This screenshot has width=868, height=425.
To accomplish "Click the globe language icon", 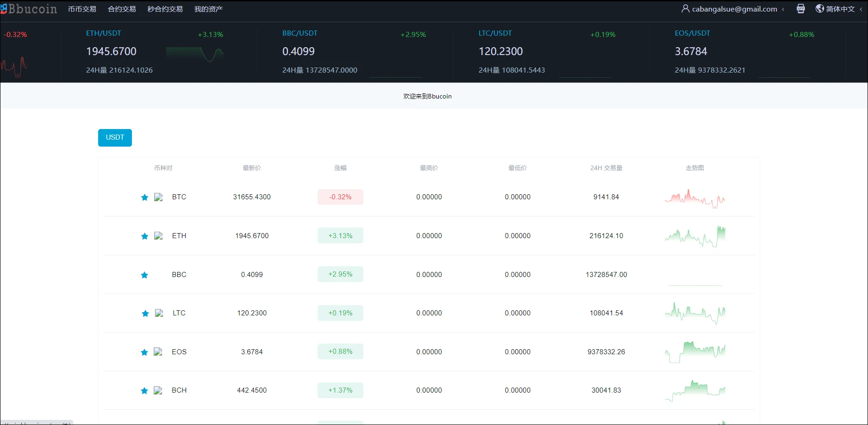I will [x=820, y=9].
